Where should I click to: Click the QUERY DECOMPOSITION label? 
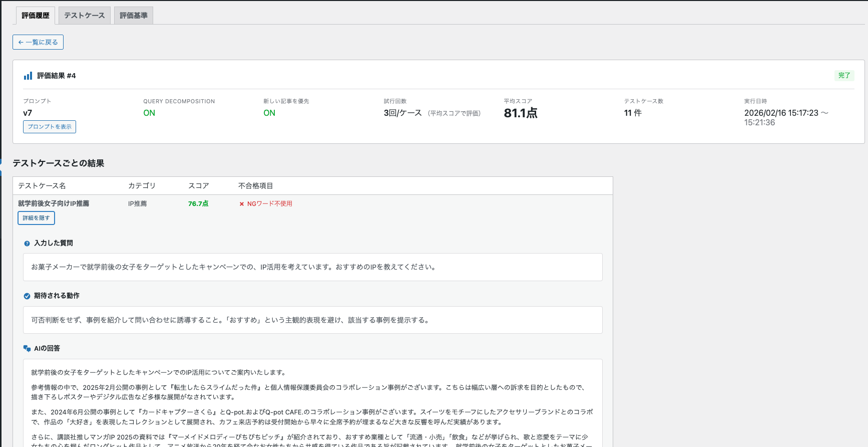(x=179, y=101)
